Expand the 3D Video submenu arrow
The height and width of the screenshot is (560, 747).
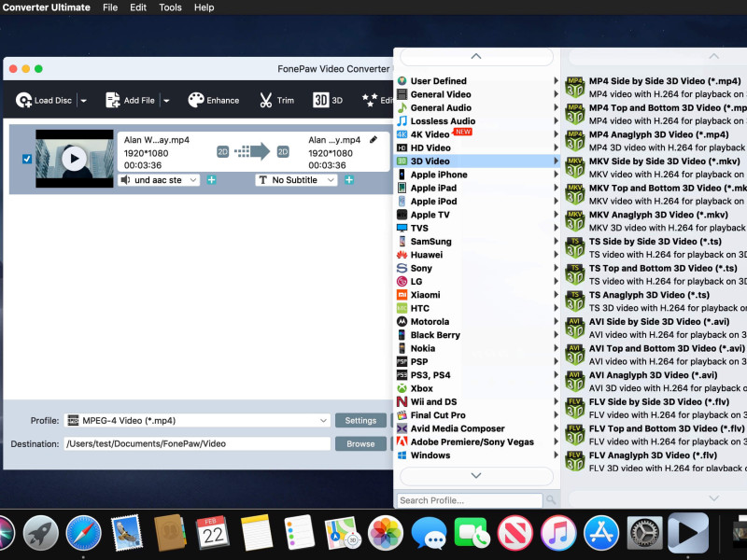click(556, 161)
